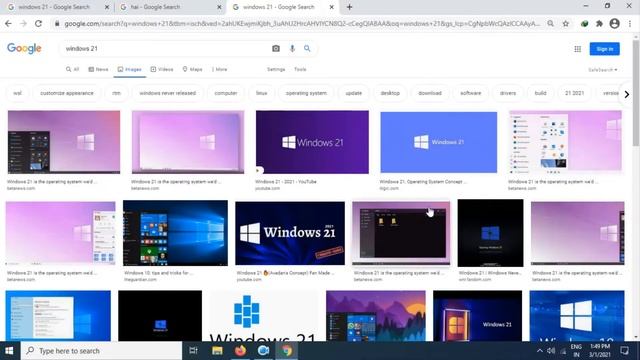Open a new browser tab
This screenshot has height=360, width=640.
[349, 7]
